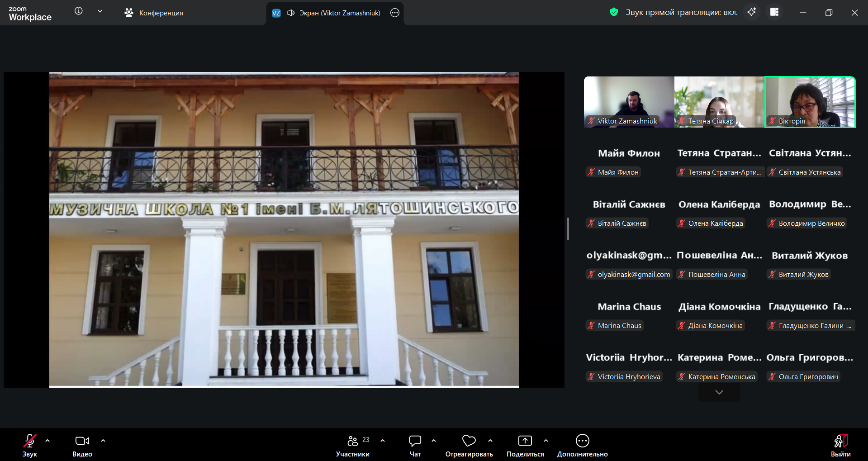Viewport: 868px width, 461px height.
Task: Switch to the Конференция tab
Action: pos(154,13)
